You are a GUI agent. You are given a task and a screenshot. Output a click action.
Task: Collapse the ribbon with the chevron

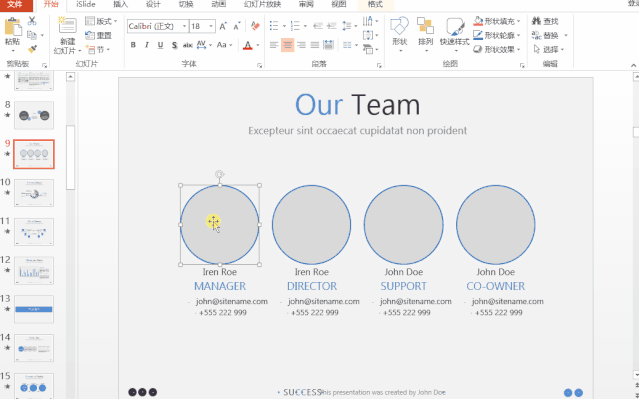tap(633, 65)
